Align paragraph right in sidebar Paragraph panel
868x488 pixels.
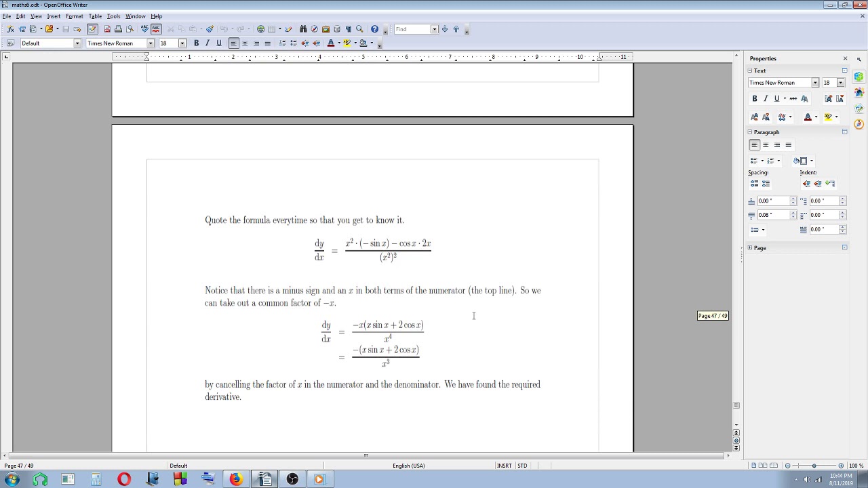(x=777, y=145)
